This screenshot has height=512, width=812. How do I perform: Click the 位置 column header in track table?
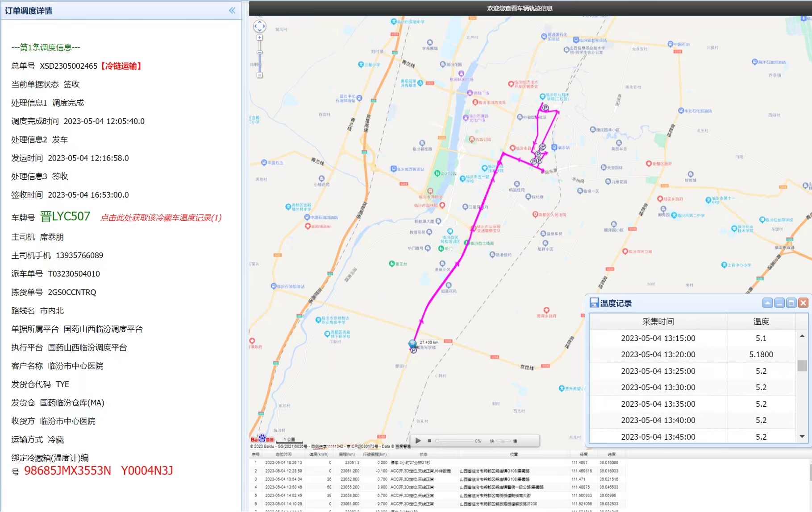pyautogui.click(x=514, y=454)
